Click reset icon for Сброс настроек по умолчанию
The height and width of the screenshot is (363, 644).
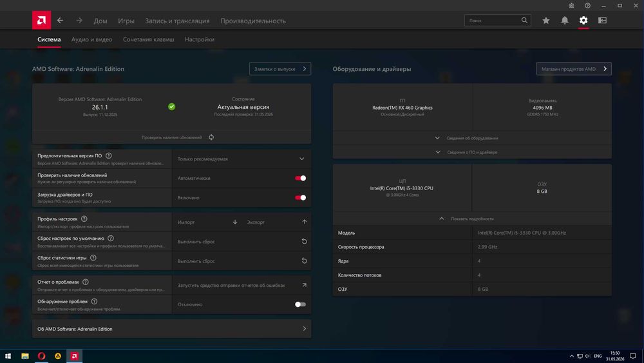pyautogui.click(x=305, y=241)
